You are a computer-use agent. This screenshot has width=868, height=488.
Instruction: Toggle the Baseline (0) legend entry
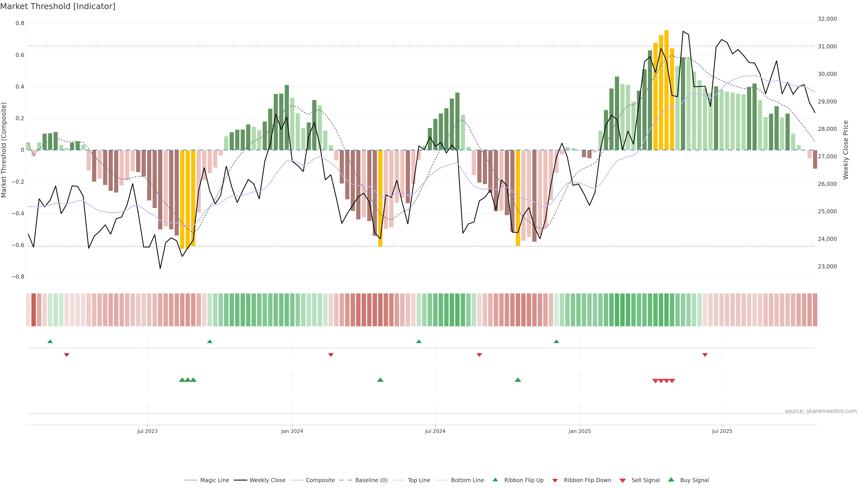pos(371,480)
